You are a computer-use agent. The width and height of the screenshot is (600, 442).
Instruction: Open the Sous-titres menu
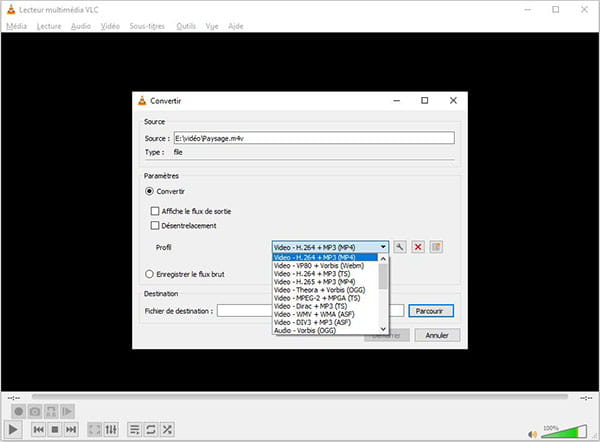pyautogui.click(x=147, y=26)
